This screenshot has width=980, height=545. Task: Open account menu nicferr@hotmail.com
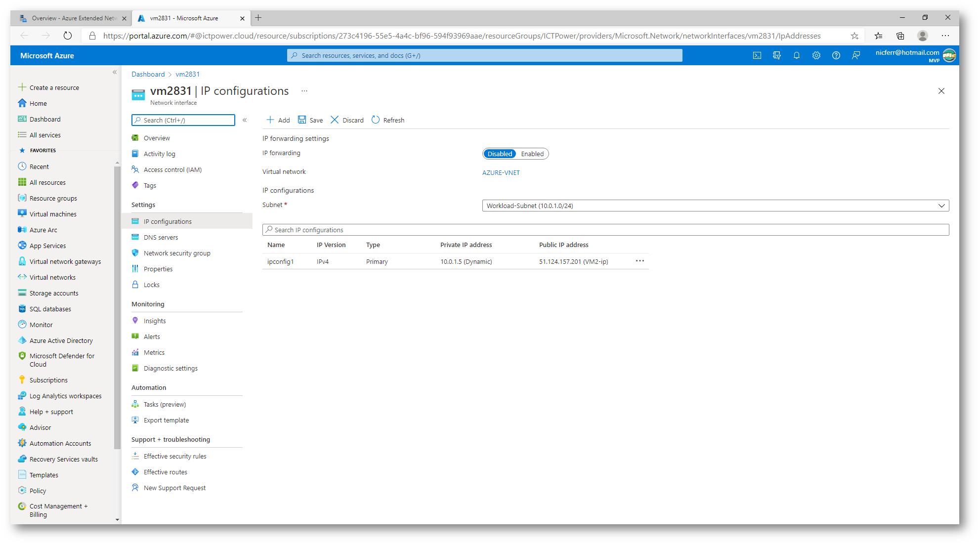click(x=915, y=55)
